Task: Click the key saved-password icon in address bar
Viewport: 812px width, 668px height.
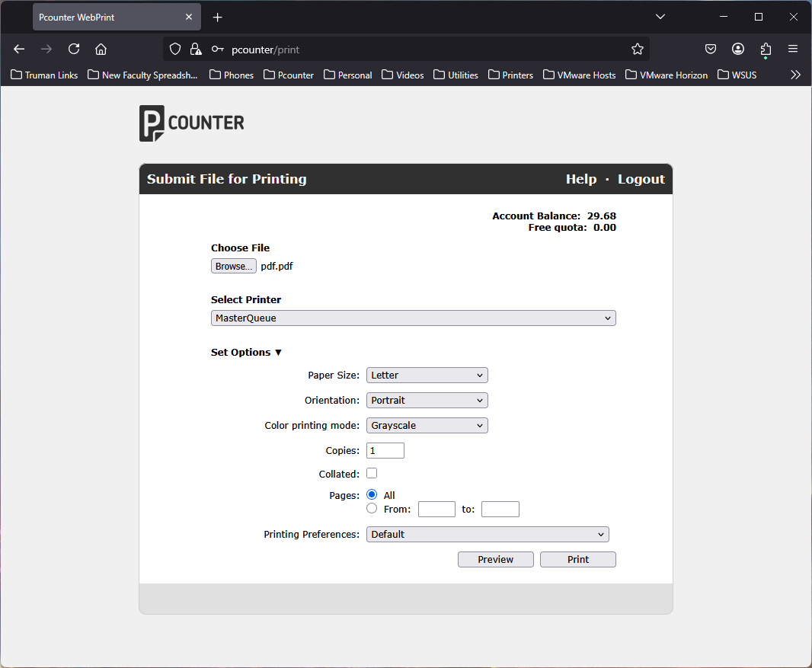Action: coord(218,50)
